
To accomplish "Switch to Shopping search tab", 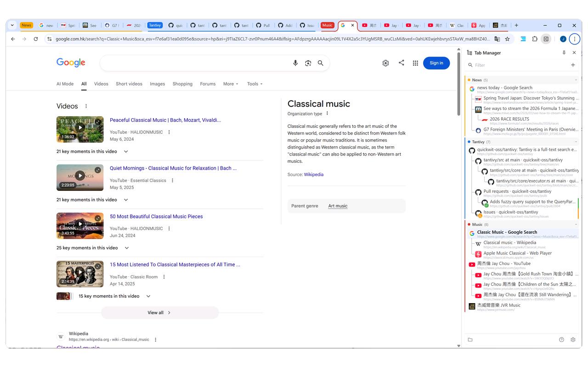I will tap(182, 84).
